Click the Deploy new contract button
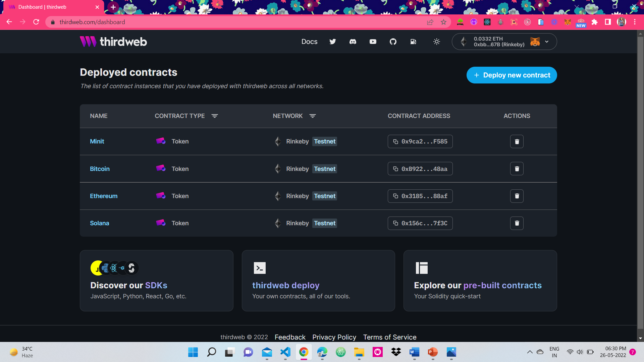Image resolution: width=644 pixels, height=362 pixels. pos(512,75)
